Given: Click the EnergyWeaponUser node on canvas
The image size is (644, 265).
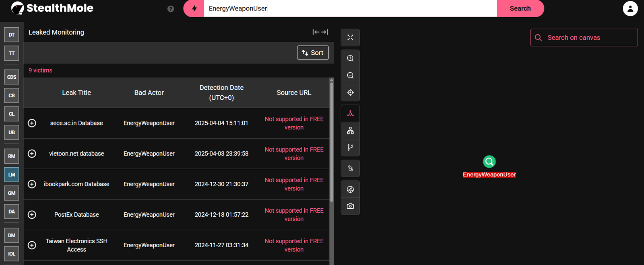Looking at the screenshot, I should click(489, 162).
